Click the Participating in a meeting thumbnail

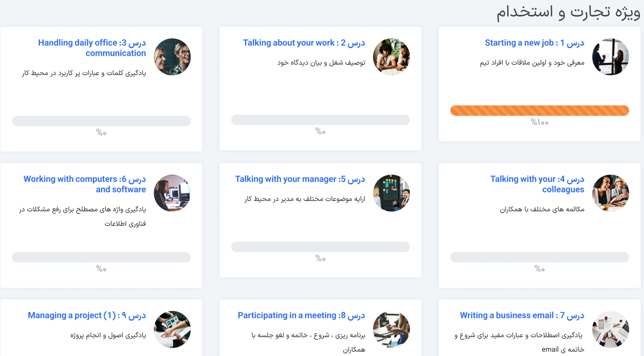point(391,329)
